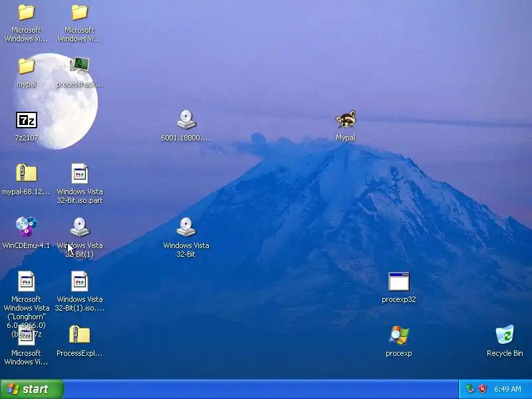Launch the Mypal raccoon browser shortcut

click(x=346, y=120)
